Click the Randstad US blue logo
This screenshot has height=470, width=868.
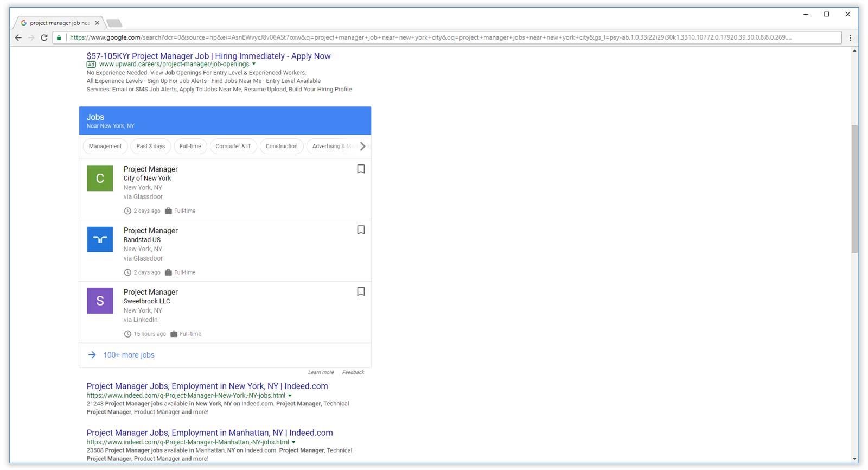[100, 239]
